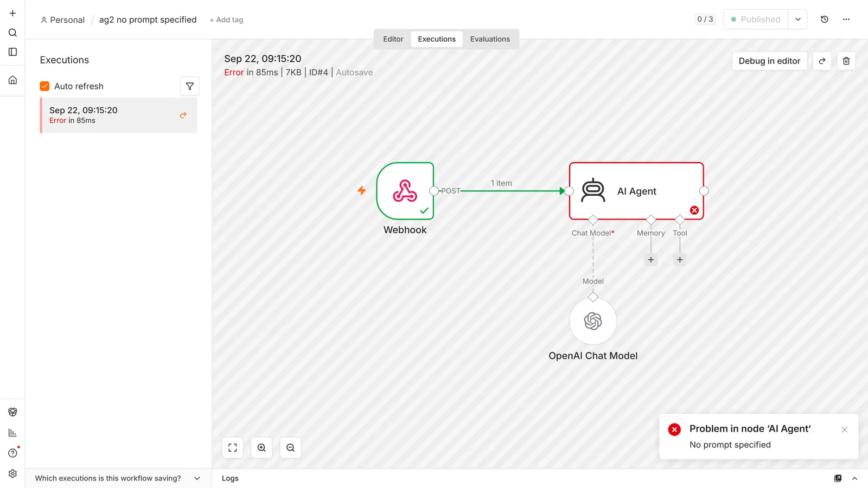The height and width of the screenshot is (488, 868).
Task: Switch to the Executions tab
Action: [437, 39]
